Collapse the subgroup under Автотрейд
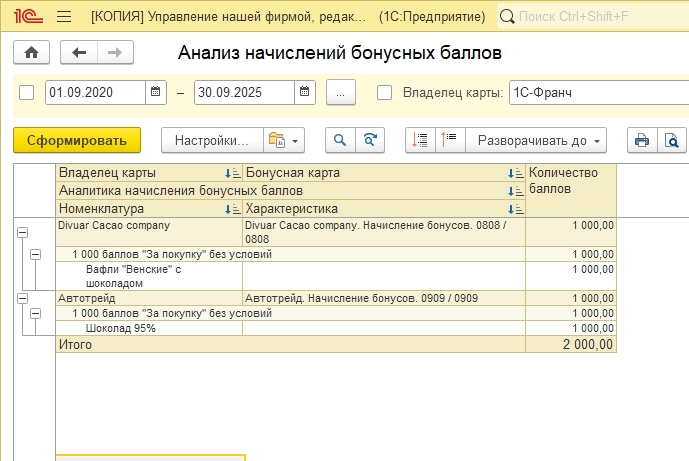The height and width of the screenshot is (461, 689). (x=36, y=313)
